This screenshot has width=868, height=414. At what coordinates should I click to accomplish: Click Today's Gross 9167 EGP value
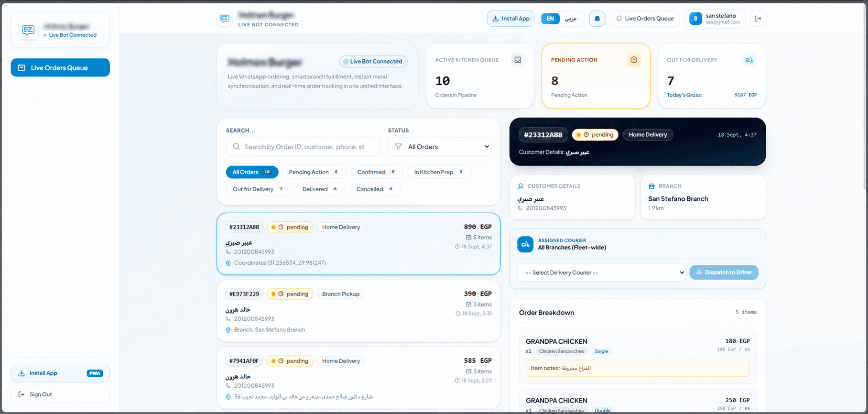point(745,95)
